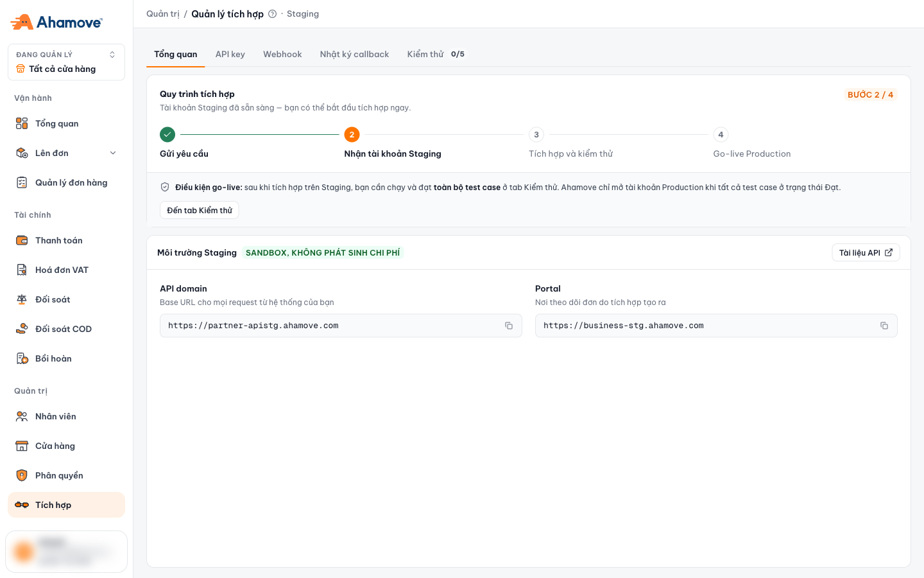Image resolution: width=924 pixels, height=578 pixels.
Task: Click step 4 Go-live Production
Action: click(721, 134)
